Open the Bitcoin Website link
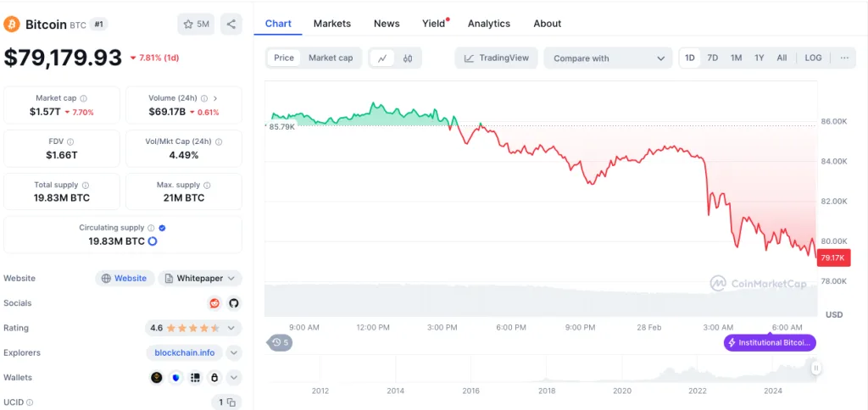This screenshot has width=868, height=410. pyautogui.click(x=125, y=279)
